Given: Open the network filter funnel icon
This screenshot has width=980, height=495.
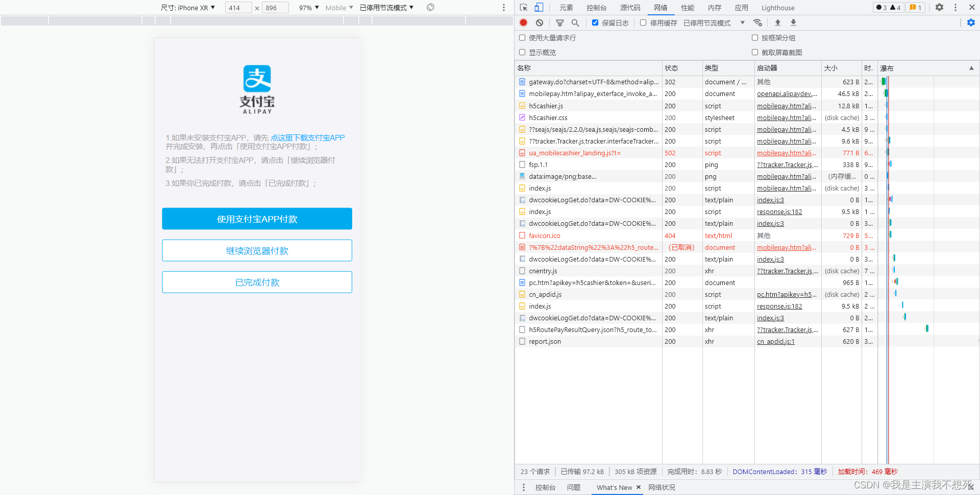Looking at the screenshot, I should [560, 22].
